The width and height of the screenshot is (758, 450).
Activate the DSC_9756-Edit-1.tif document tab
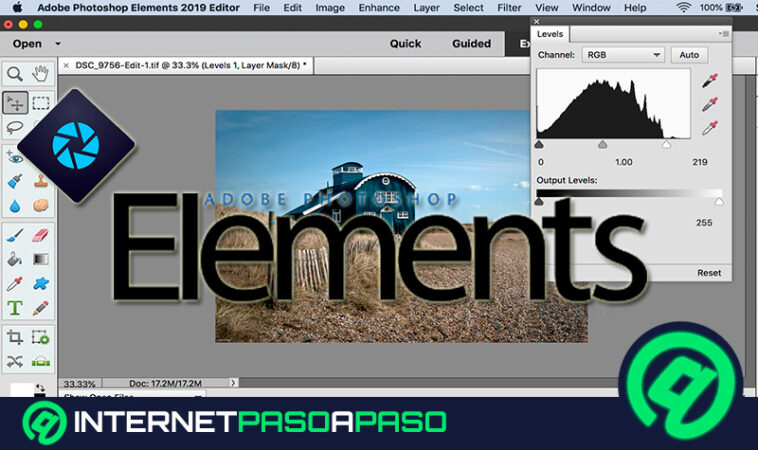click(188, 65)
